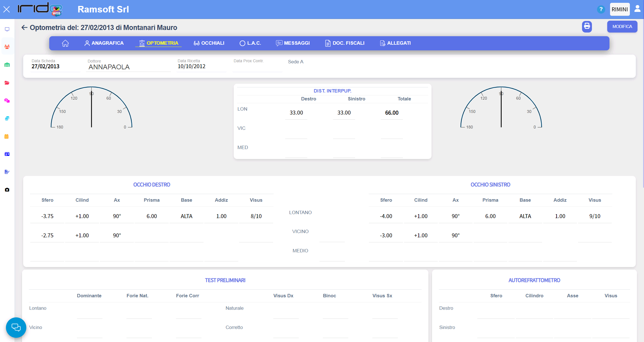Click the Data Prox Contr. field
This screenshot has height=342, width=644.
click(257, 67)
